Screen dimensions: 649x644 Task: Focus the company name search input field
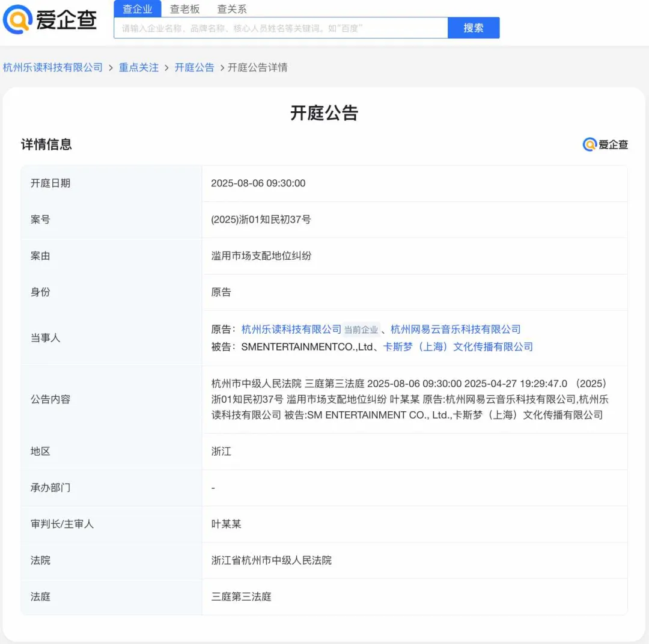click(x=281, y=28)
